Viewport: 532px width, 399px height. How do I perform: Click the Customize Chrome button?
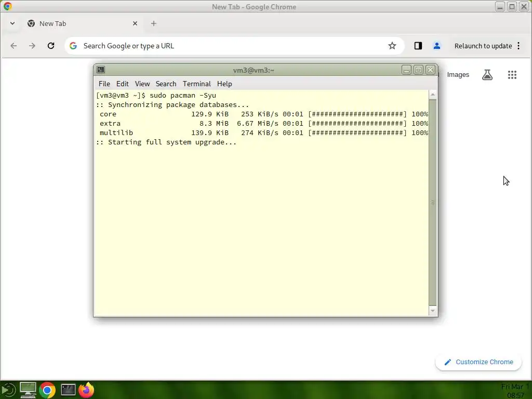point(478,362)
